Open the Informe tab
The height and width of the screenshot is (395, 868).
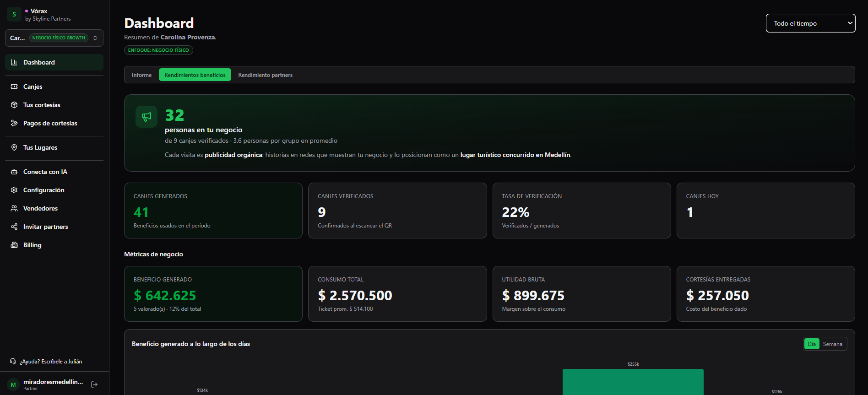click(141, 75)
